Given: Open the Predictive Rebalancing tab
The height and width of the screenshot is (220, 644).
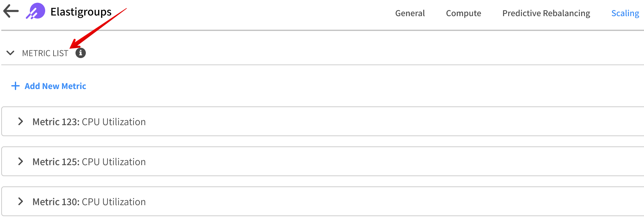Looking at the screenshot, I should [546, 13].
